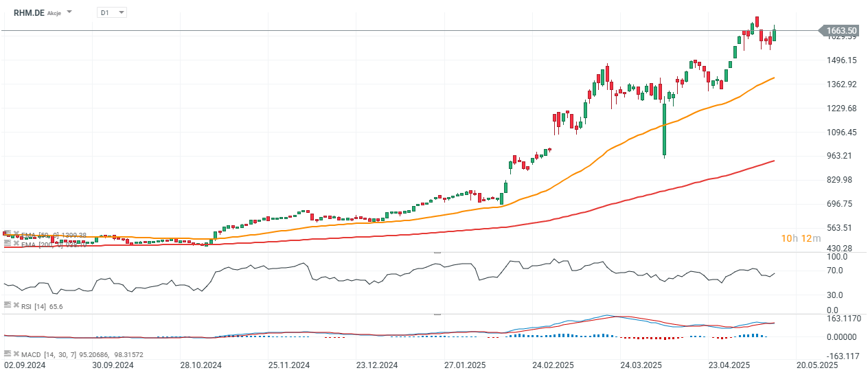Click the Akcje instrument type label

click(x=54, y=13)
